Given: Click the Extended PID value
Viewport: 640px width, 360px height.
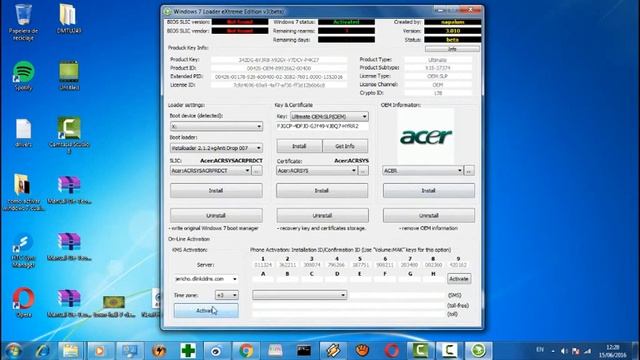Looking at the screenshot, I should [279, 77].
